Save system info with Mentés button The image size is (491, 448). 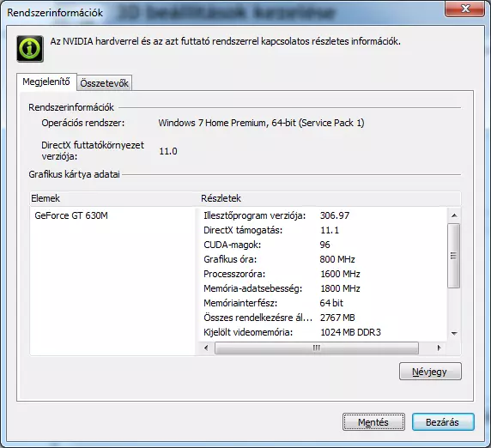click(x=373, y=422)
